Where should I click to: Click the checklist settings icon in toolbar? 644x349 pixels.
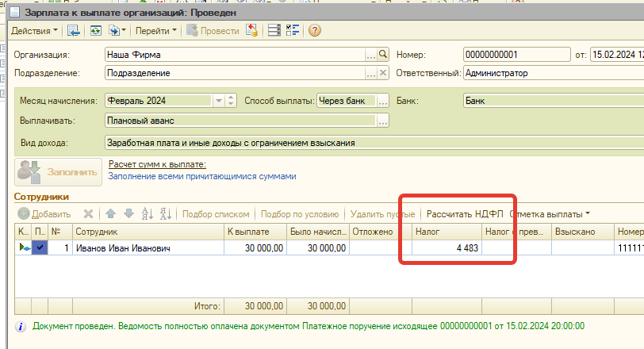click(x=292, y=31)
